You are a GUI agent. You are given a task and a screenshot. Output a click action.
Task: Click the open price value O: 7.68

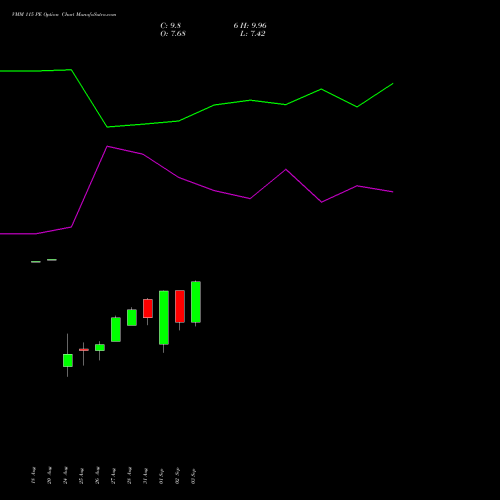[x=173, y=34]
